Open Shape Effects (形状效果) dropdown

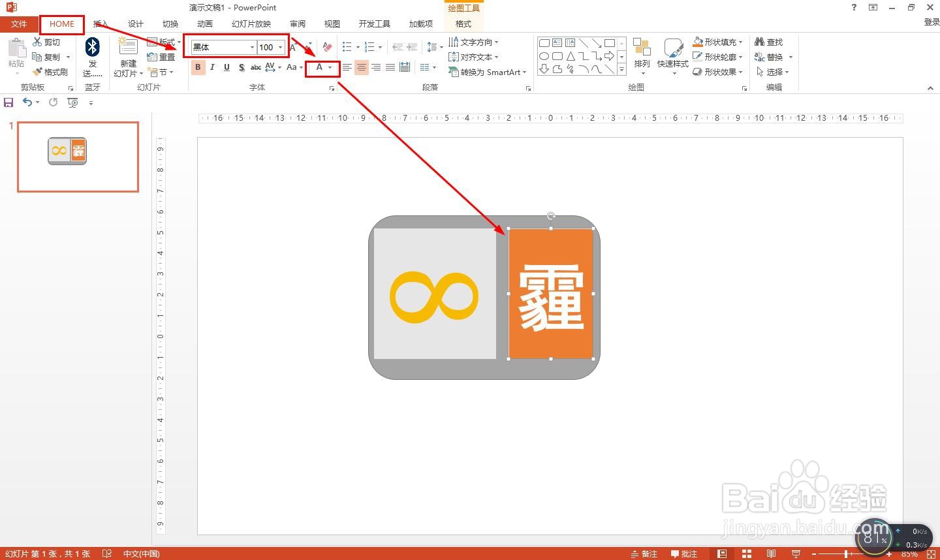[x=718, y=72]
